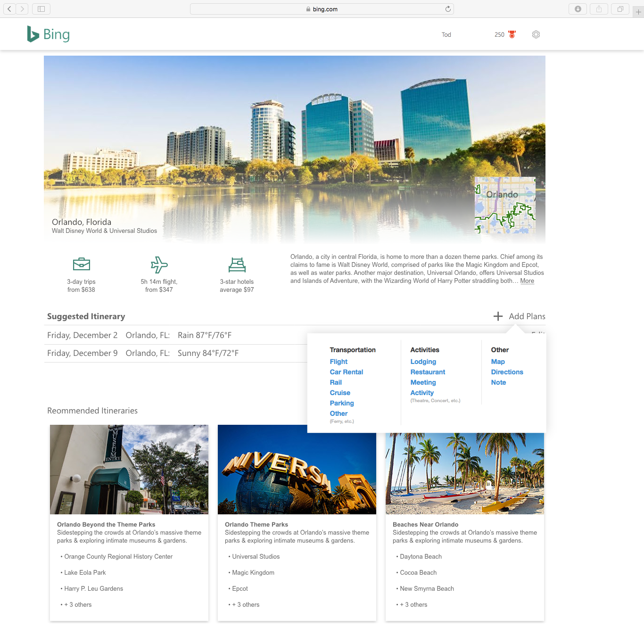Click the Tod user name
The width and height of the screenshot is (644, 644).
tap(446, 34)
